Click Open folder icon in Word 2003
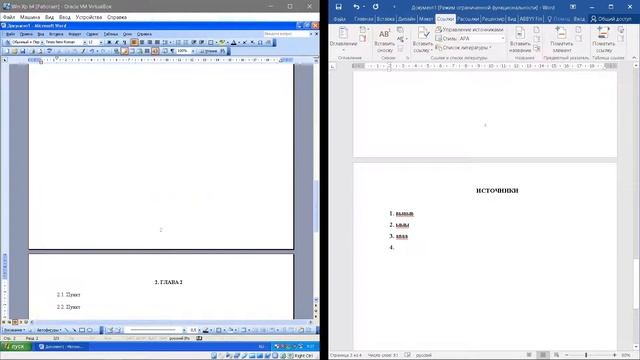The width and height of the screenshot is (640, 360). [x=14, y=51]
